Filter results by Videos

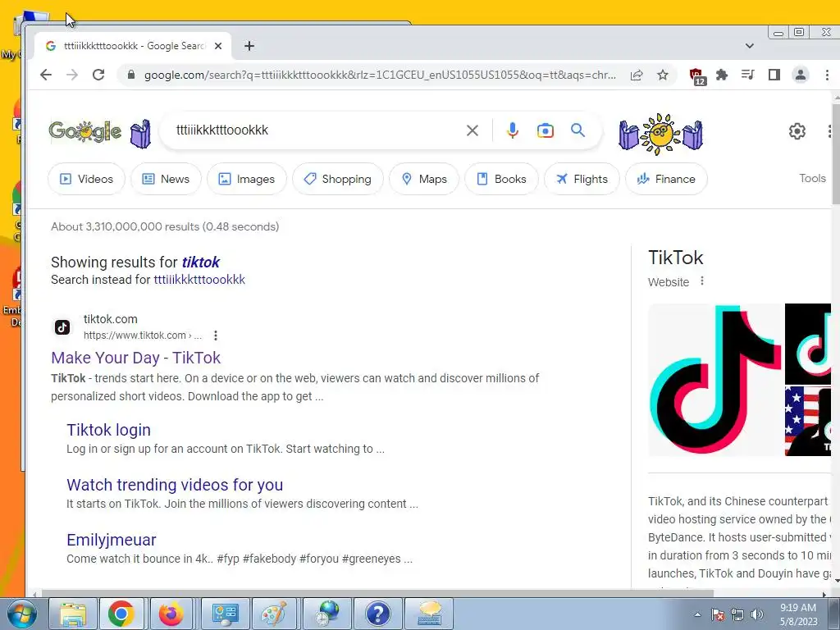click(86, 179)
